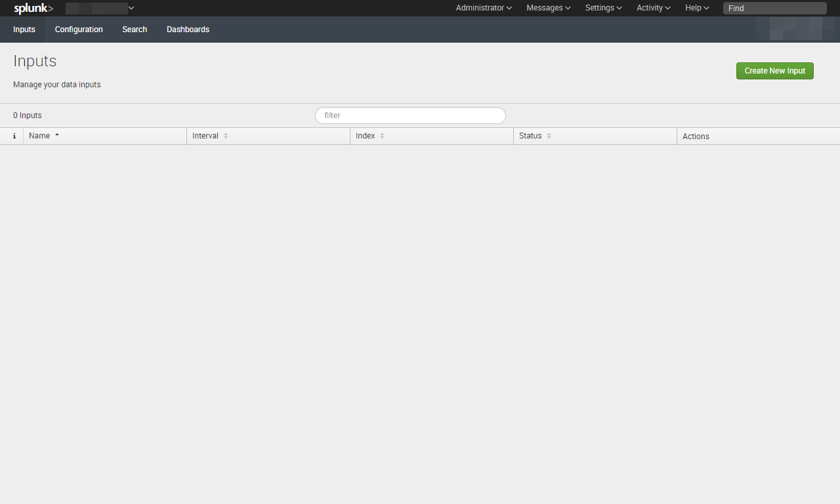Click into the Find search box
Viewport: 840px width, 504px height.
click(774, 9)
